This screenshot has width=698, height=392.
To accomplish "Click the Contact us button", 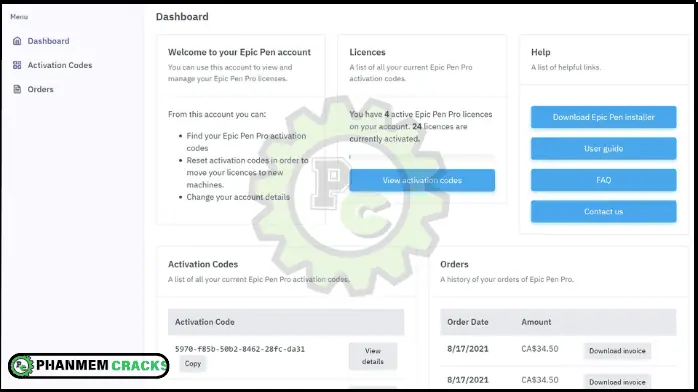I will click(x=603, y=211).
